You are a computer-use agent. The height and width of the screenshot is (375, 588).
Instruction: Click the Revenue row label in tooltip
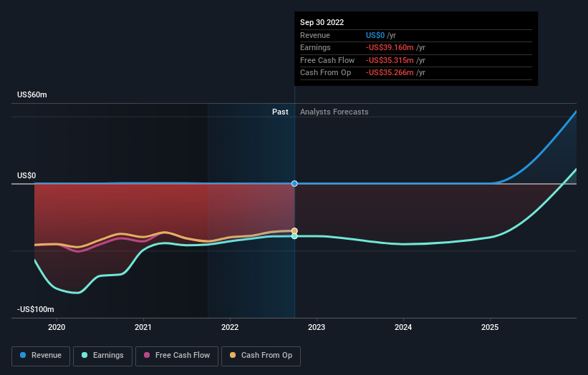pyautogui.click(x=315, y=35)
